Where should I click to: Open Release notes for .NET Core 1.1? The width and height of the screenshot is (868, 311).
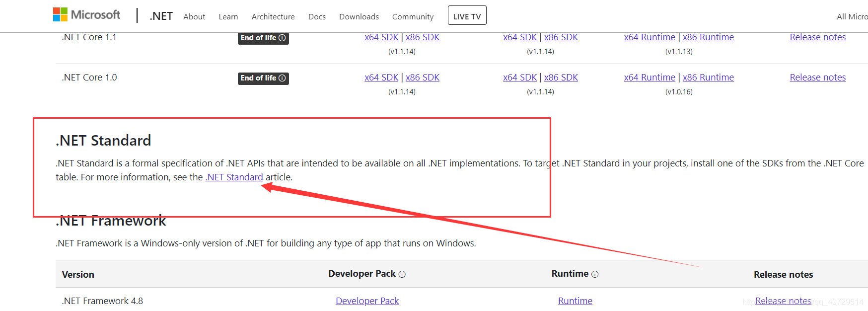pyautogui.click(x=818, y=37)
